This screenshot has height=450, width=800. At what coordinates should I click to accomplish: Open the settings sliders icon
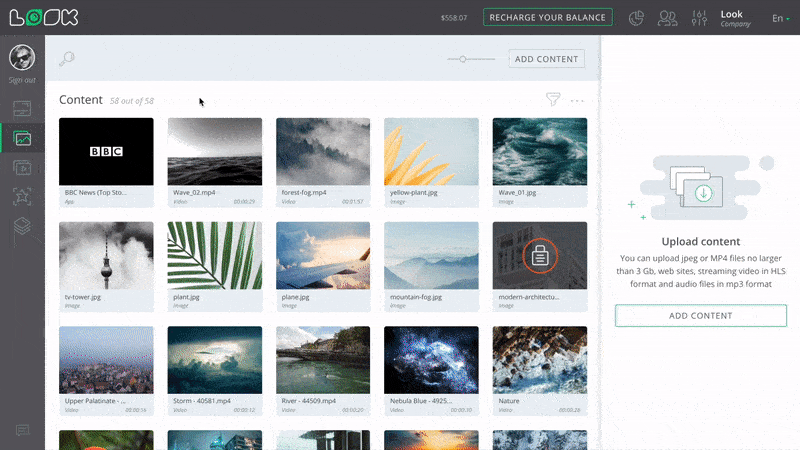pyautogui.click(x=698, y=18)
